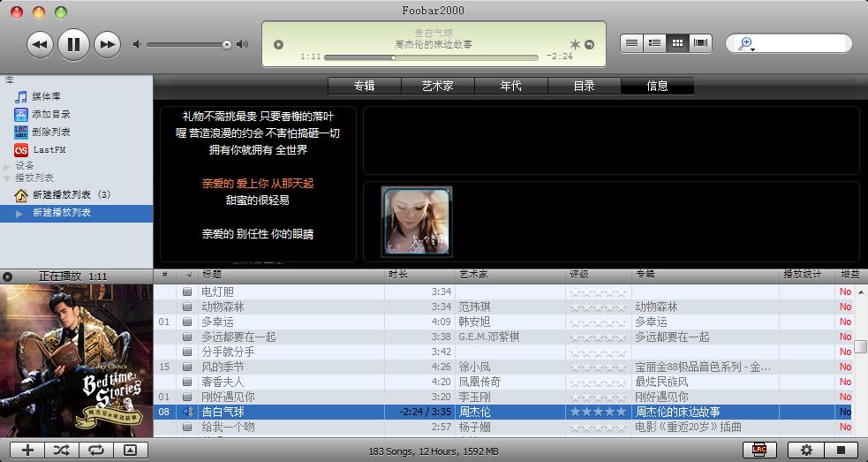This screenshot has width=868, height=462.
Task: Open the LRC lyrics button
Action: [x=759, y=450]
